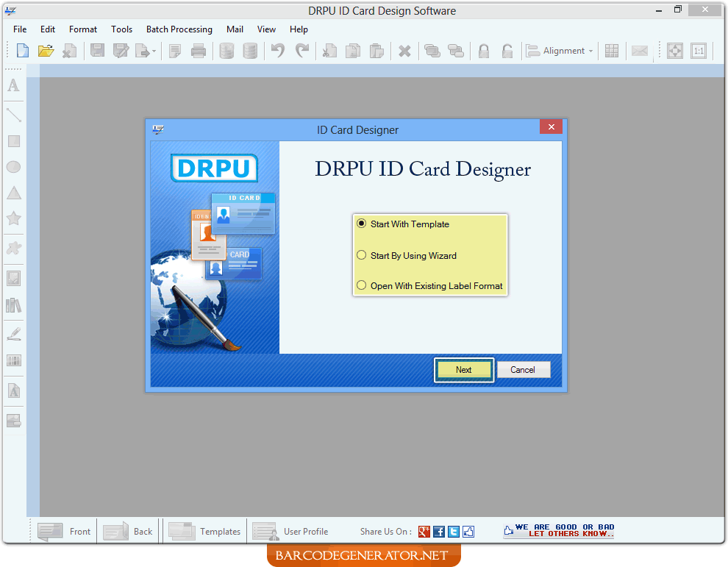Click the Delete X toolbar icon
Screen dimensions: 728x567
(404, 51)
